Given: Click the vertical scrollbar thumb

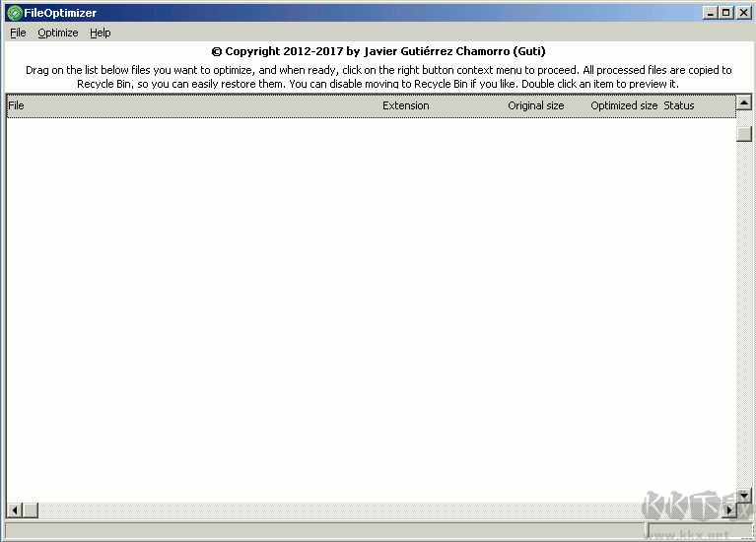Looking at the screenshot, I should (744, 134).
